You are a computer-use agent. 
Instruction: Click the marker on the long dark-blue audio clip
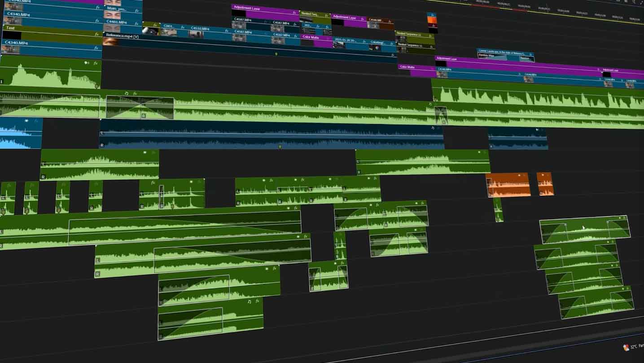280,146
